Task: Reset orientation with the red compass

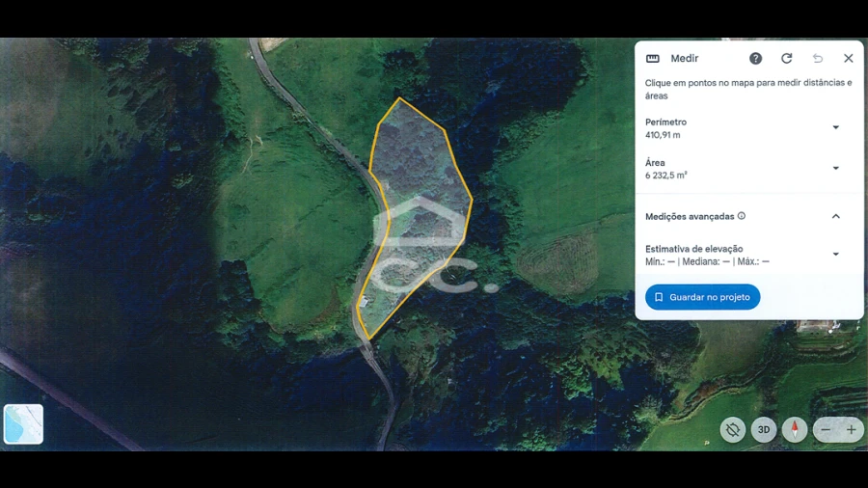Action: pyautogui.click(x=795, y=430)
